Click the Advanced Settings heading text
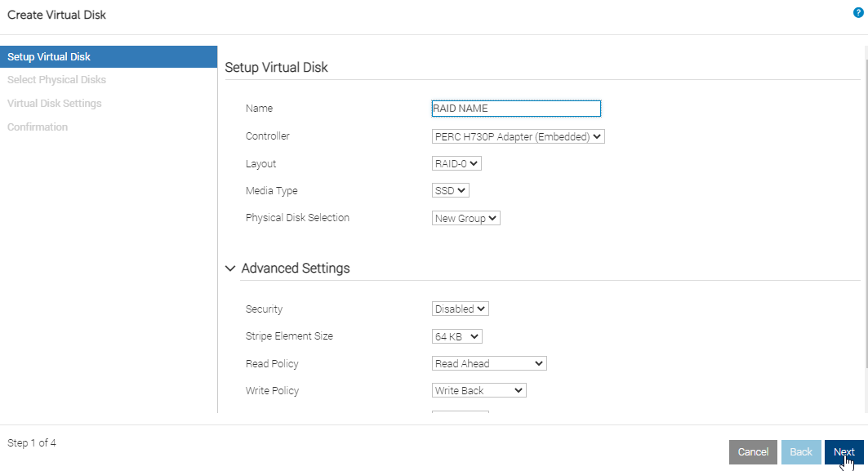868x471 pixels. pos(296,269)
